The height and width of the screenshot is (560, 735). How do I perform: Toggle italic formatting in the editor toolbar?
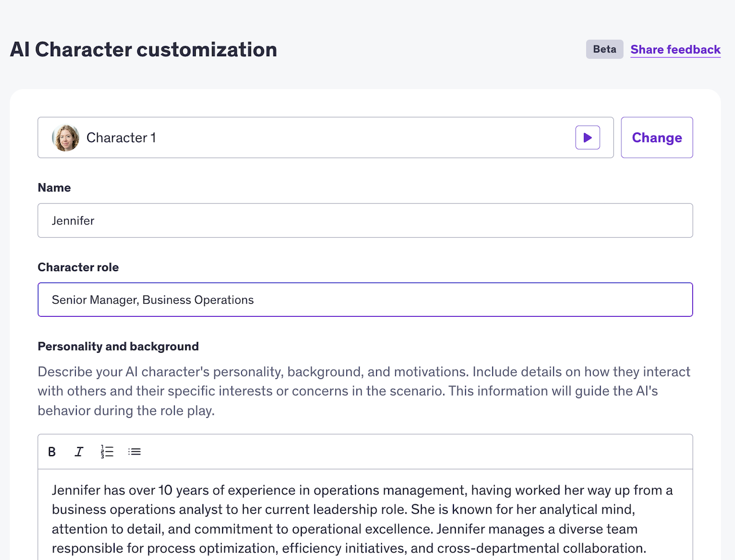point(79,452)
